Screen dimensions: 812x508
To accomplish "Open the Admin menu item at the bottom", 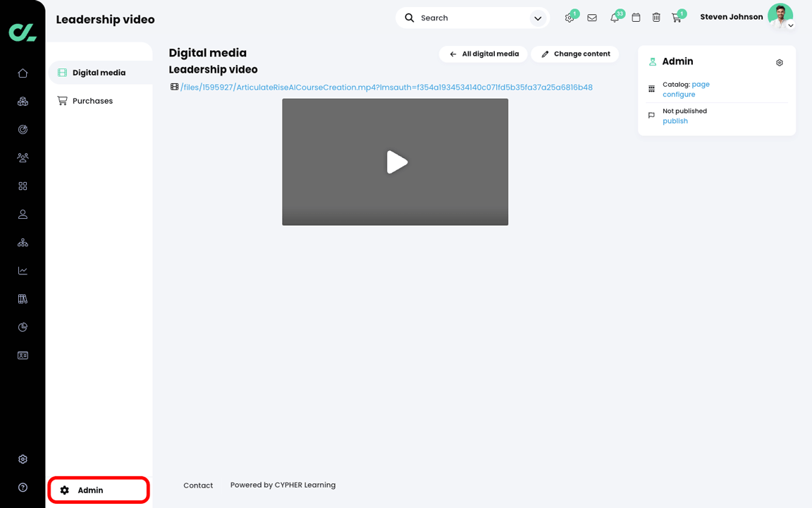I will coord(99,490).
